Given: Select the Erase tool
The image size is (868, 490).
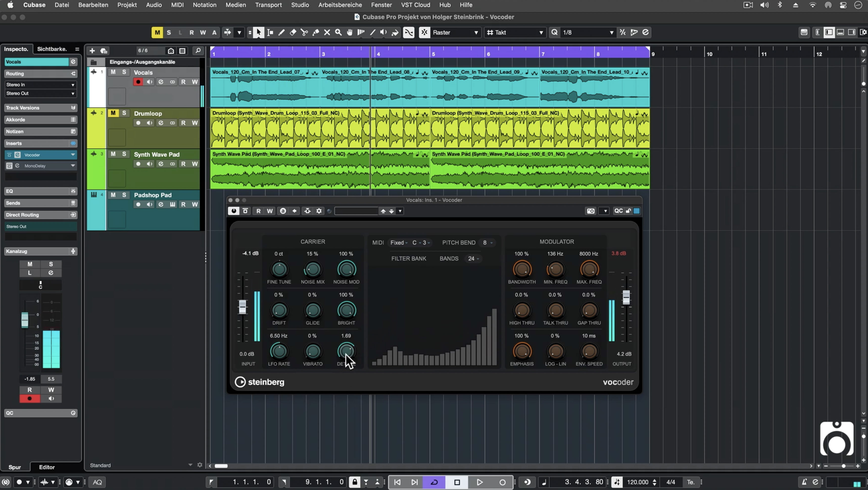Looking at the screenshot, I should tap(293, 32).
